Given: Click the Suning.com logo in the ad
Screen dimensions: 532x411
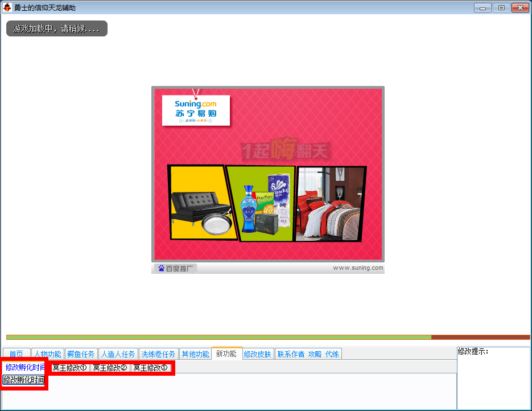Looking at the screenshot, I should [195, 110].
